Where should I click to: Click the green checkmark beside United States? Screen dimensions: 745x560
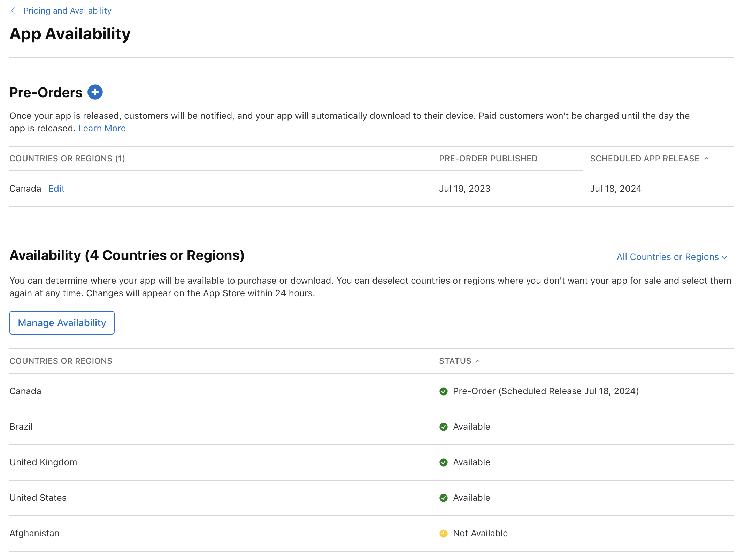tap(444, 498)
